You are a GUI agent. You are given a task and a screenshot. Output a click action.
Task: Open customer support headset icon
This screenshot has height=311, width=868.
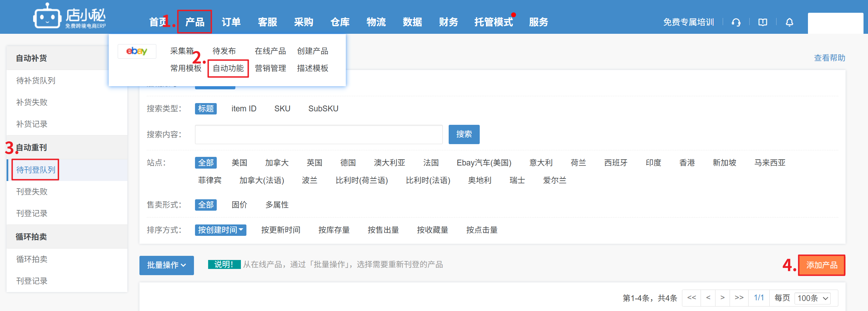coord(736,22)
